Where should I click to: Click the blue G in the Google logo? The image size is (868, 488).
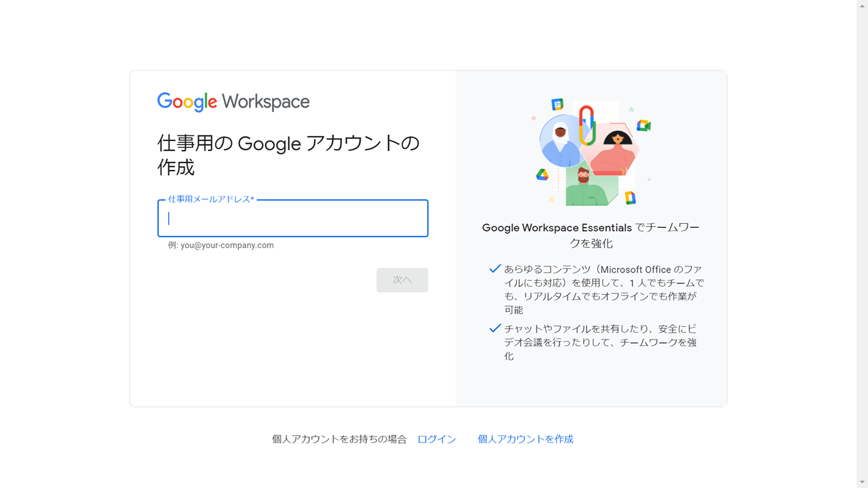tap(163, 102)
